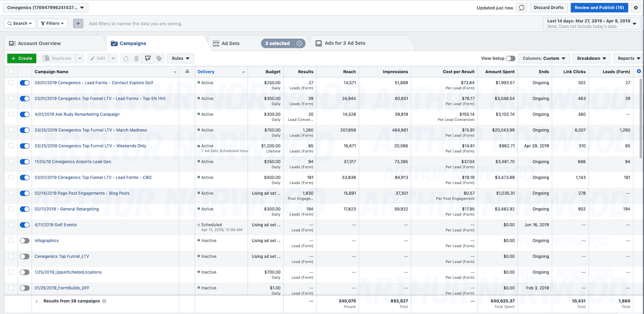Screen dimensions: 644x314
Task: Enable the 1/25/2019_UpperEchelonLocations campaign toggle
Action: pyautogui.click(x=25, y=272)
